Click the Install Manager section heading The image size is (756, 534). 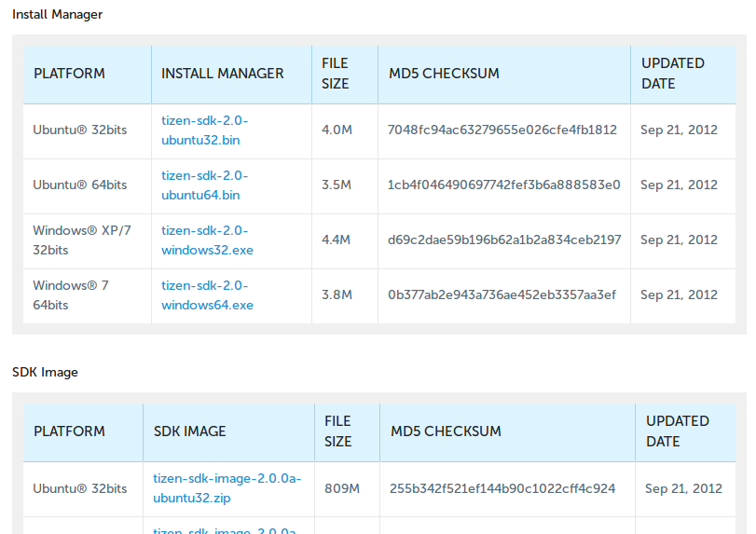(x=58, y=15)
